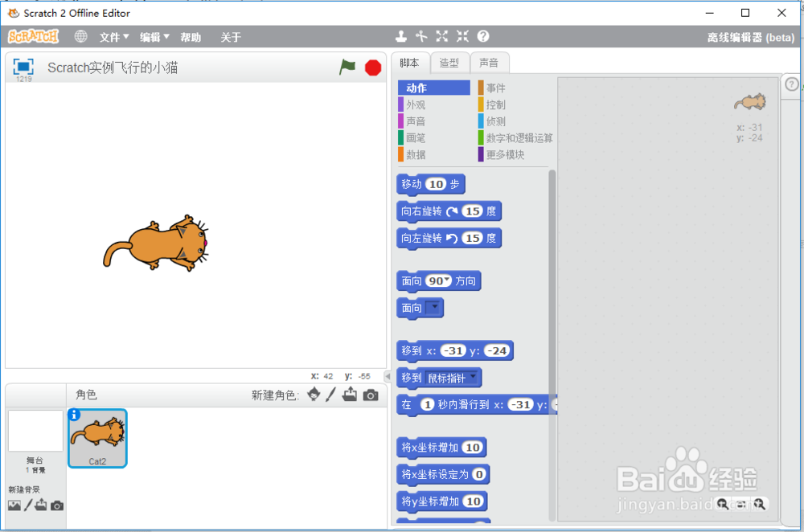Click seconds field in 秒内滑行到 block
804x532 pixels.
click(427, 404)
